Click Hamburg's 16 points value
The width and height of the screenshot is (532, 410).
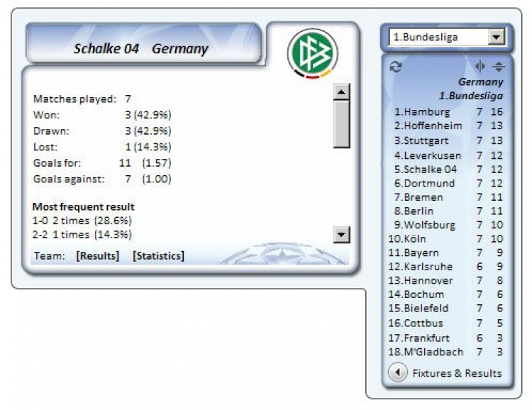pyautogui.click(x=497, y=111)
